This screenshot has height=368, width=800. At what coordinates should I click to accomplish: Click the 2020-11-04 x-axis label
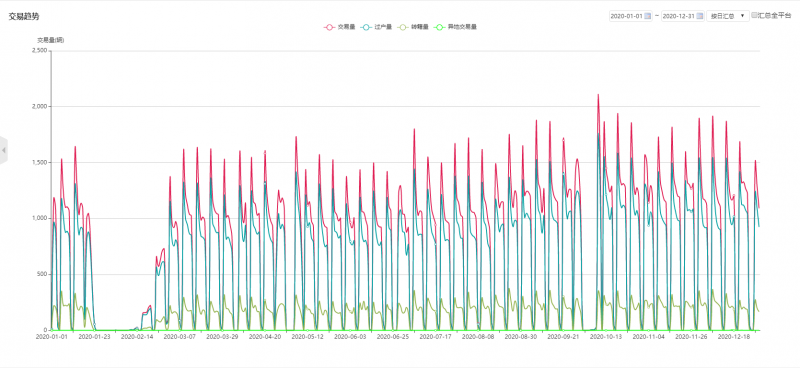pos(649,337)
